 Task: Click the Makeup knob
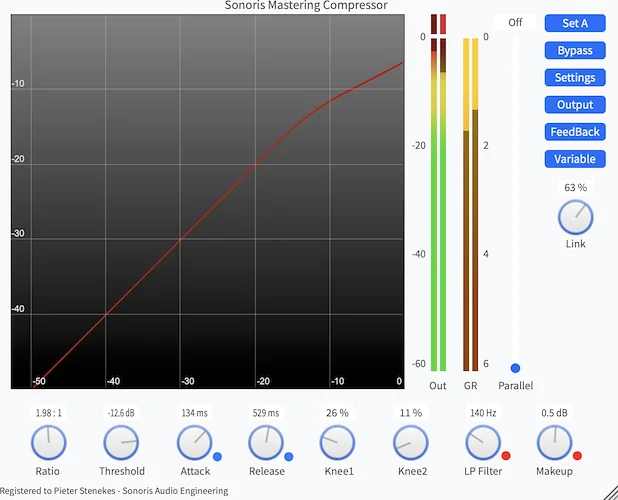coord(555,442)
